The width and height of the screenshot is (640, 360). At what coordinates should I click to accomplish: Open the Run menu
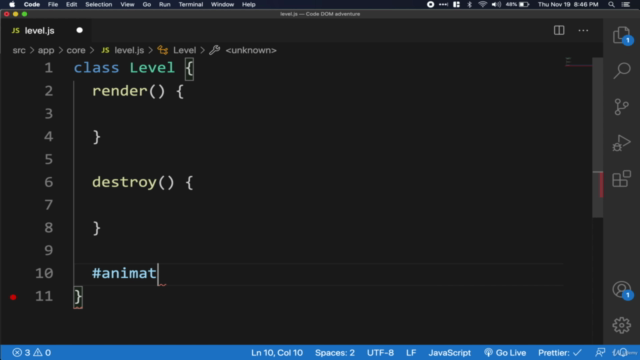coord(164,4)
